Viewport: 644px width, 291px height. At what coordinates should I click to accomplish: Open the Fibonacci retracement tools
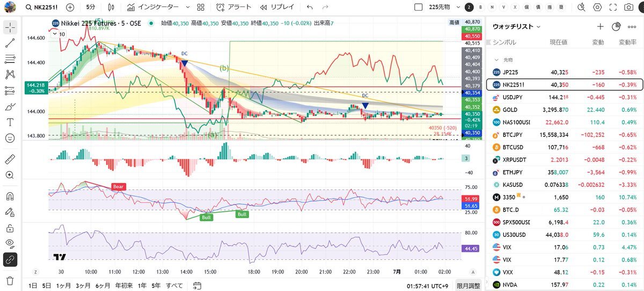[10, 59]
